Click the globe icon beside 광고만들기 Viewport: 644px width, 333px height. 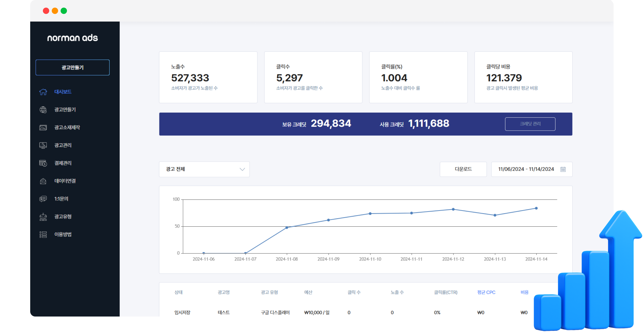[43, 110]
